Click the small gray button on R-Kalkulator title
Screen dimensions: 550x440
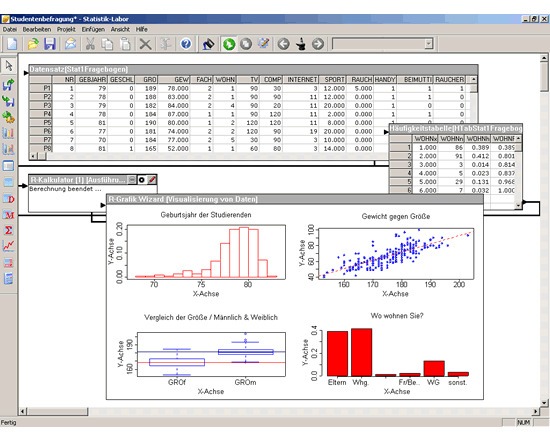click(132, 180)
